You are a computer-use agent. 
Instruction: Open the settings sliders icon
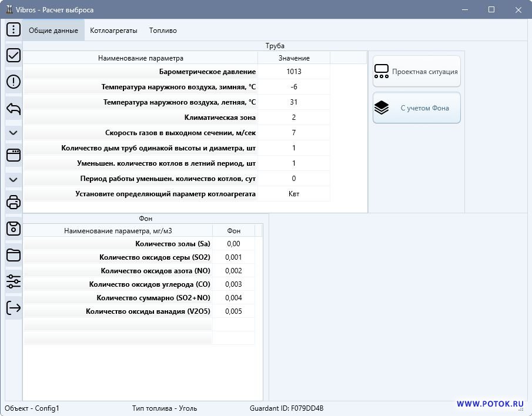tap(13, 281)
